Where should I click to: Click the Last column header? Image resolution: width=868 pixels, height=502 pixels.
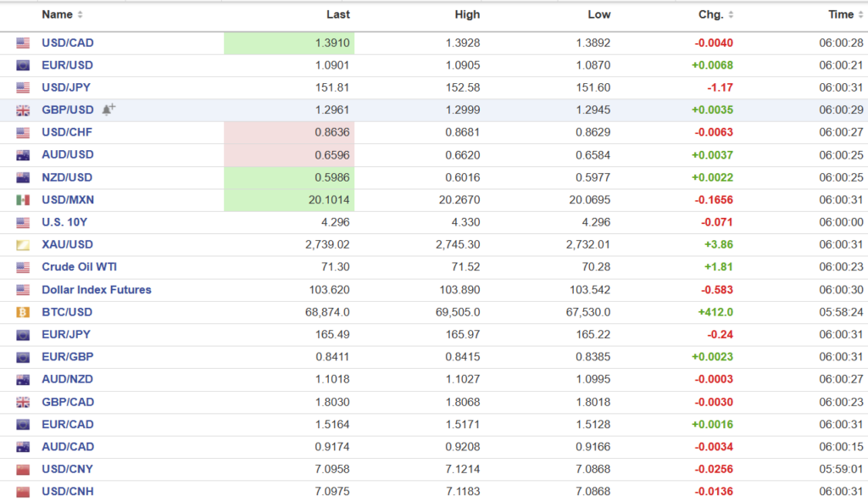(x=338, y=14)
